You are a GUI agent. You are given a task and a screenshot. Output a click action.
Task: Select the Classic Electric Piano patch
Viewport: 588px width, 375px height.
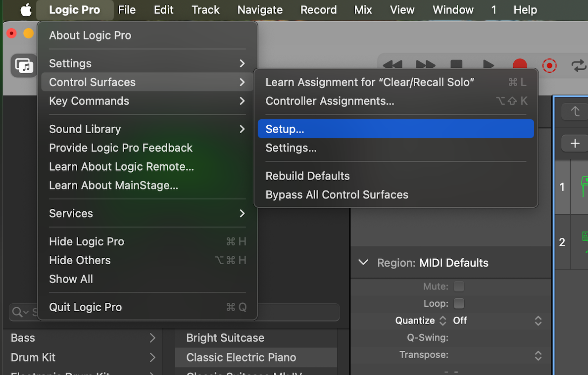(x=256, y=357)
